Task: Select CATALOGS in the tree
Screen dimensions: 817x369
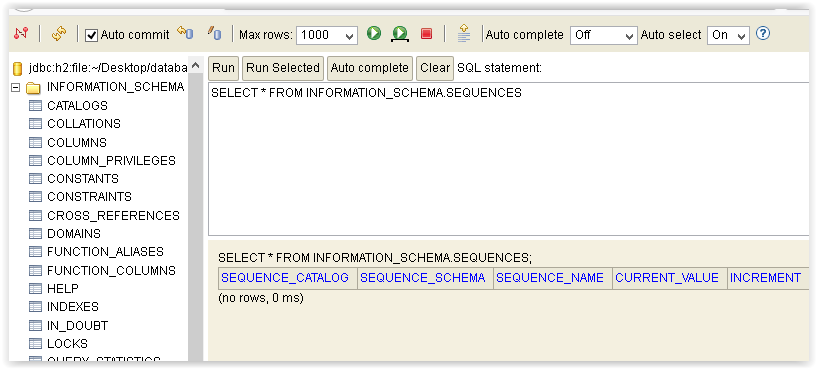Action: (78, 106)
